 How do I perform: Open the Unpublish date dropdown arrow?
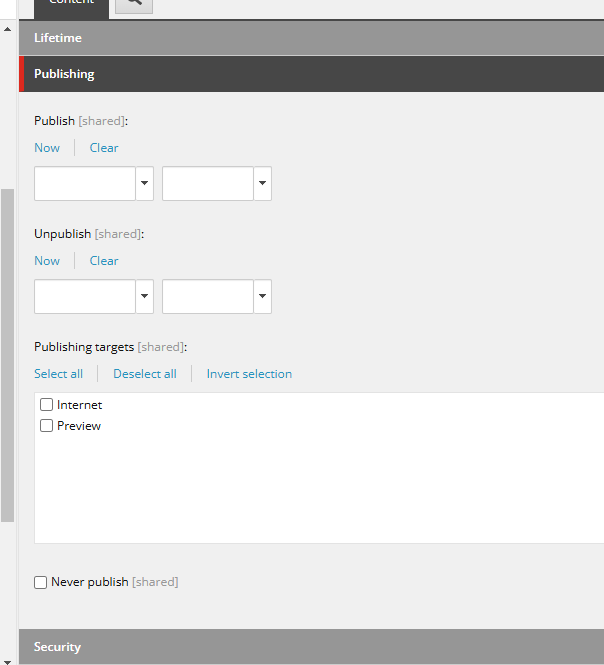click(x=145, y=296)
